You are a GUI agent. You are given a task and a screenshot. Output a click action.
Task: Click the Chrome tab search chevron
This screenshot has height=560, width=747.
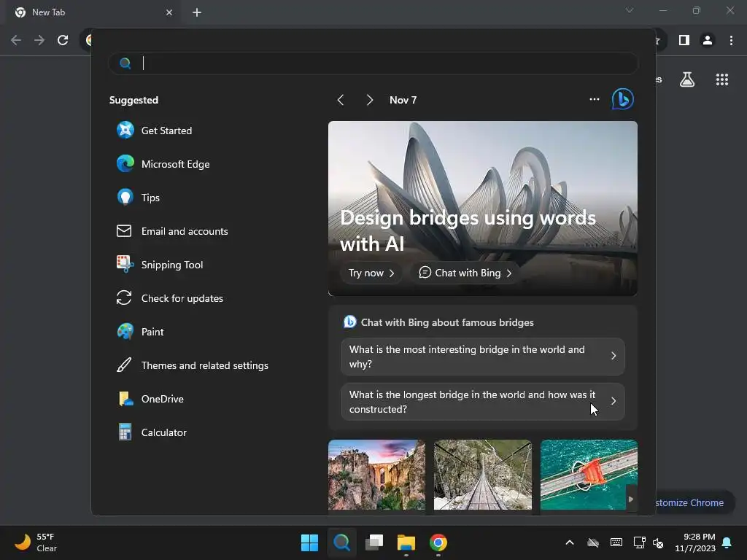pos(630,10)
